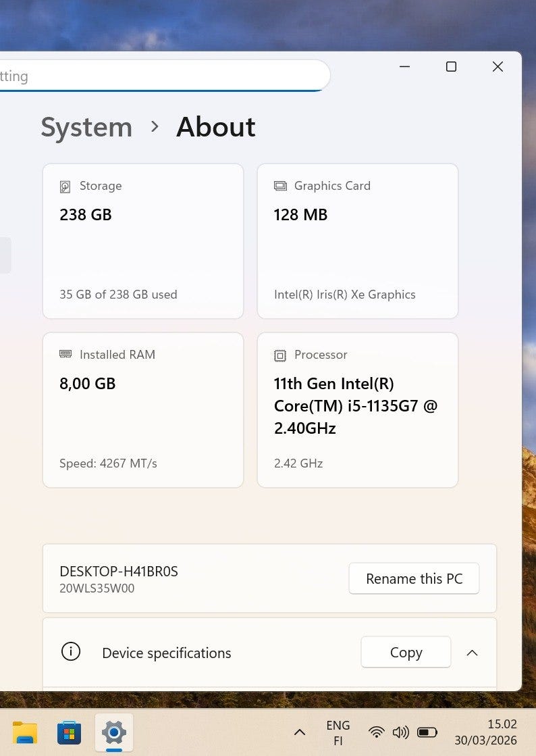Show hidden icons in system tray

(x=300, y=732)
